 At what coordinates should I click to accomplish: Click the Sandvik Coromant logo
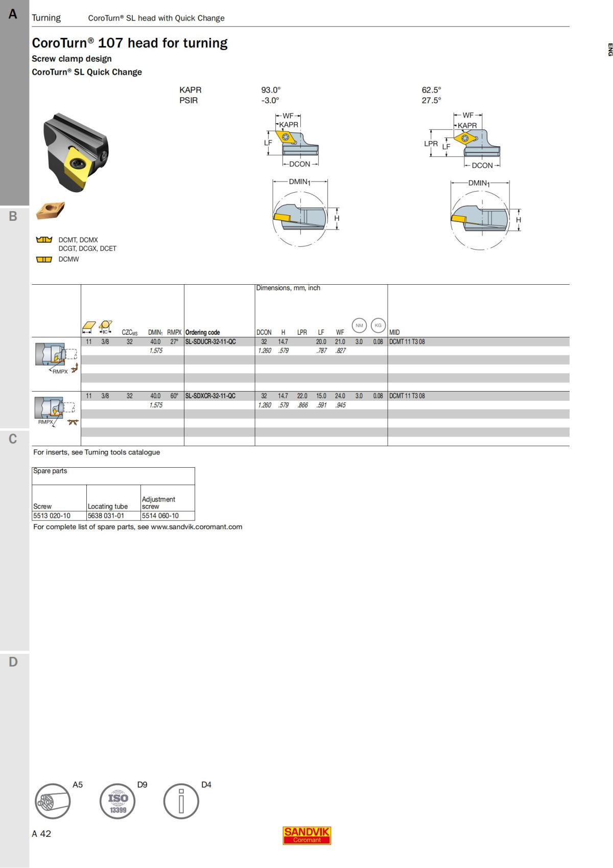coord(306,835)
